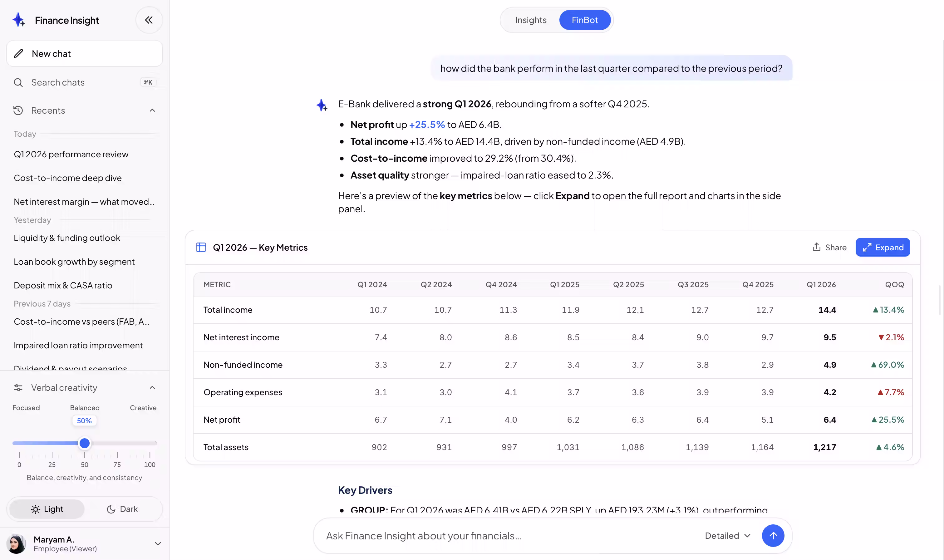The image size is (944, 560).
Task: Start a New chat
Action: (x=85, y=54)
